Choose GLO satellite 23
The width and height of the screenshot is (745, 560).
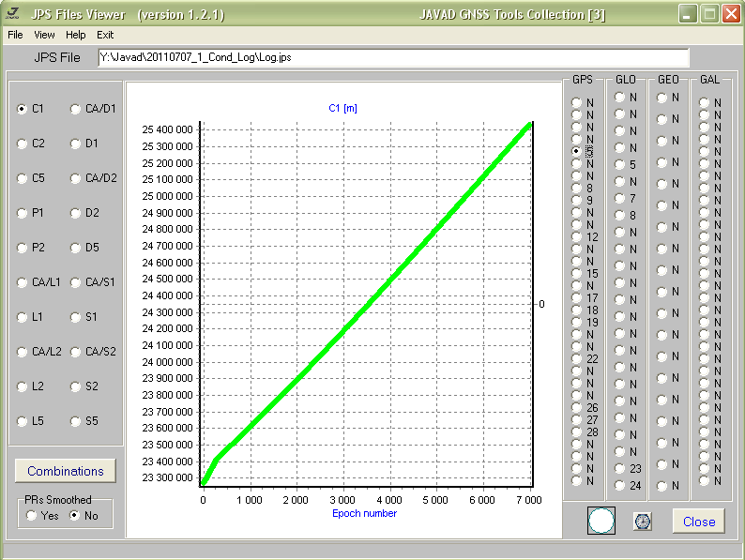620,468
